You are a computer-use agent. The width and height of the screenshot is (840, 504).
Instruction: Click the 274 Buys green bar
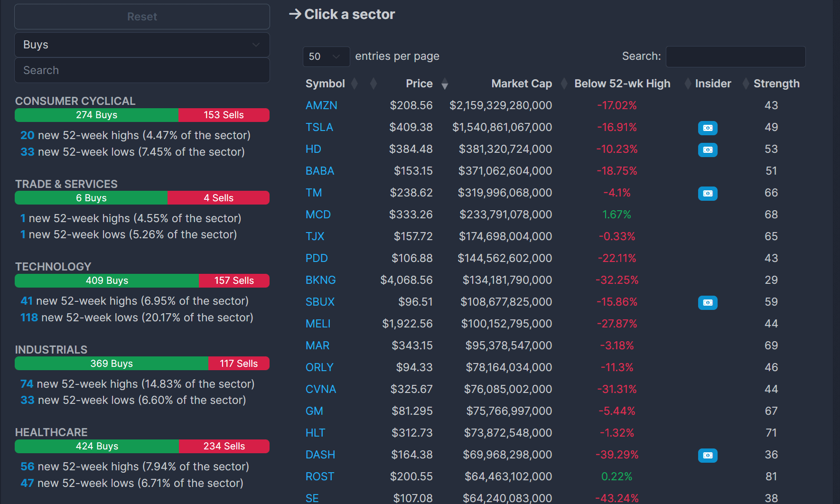pyautogui.click(x=96, y=115)
